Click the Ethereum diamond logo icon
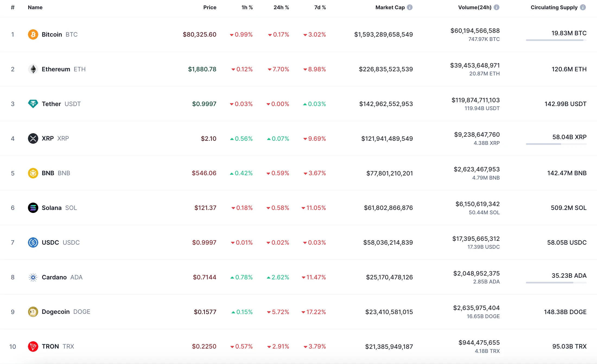Viewport: 597px width, 364px height. (33, 69)
